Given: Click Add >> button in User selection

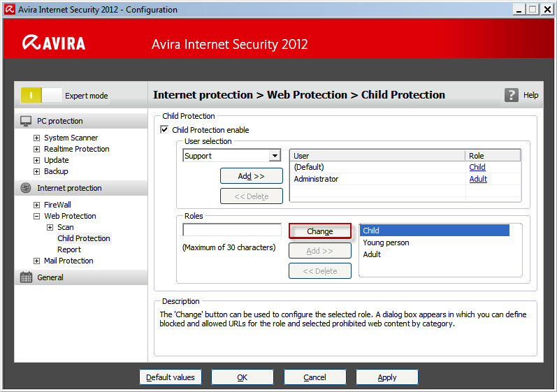Looking at the screenshot, I should [252, 176].
